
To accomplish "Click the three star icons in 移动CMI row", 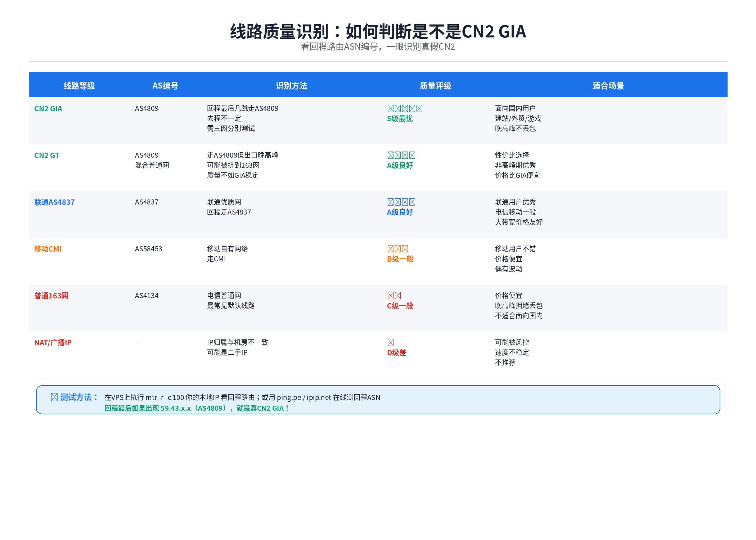I will 398,249.
